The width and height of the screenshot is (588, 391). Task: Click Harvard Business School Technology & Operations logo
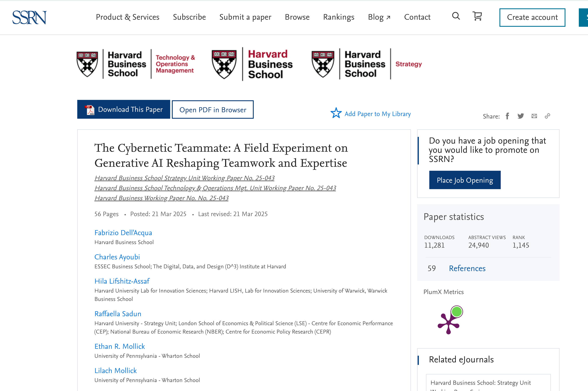pos(136,64)
